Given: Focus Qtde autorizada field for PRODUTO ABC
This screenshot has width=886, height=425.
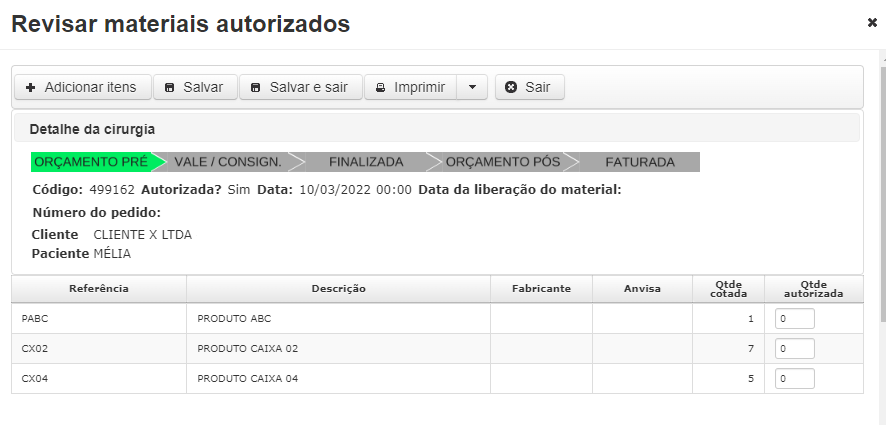Looking at the screenshot, I should (x=794, y=319).
